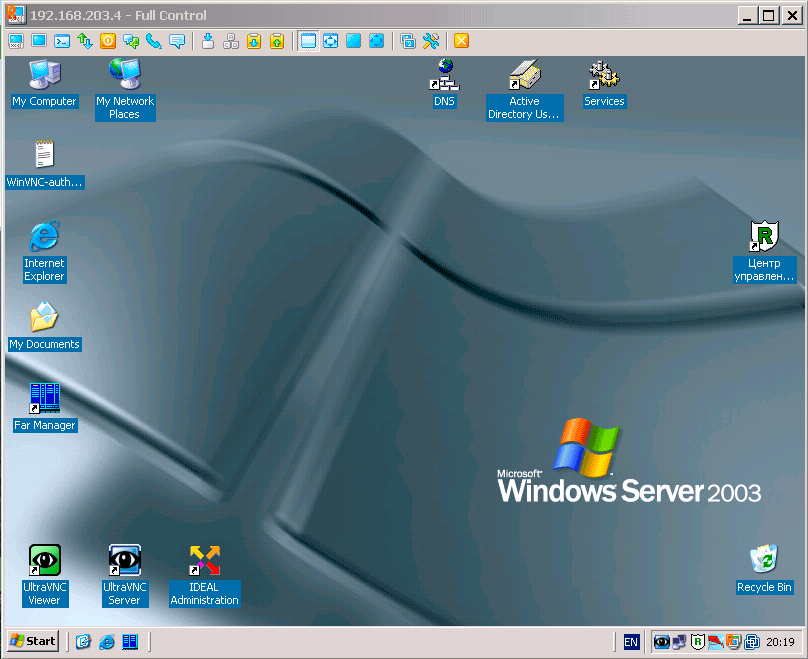This screenshot has width=808, height=659.
Task: Switch to View Only mode in toolbar
Action: 39,41
